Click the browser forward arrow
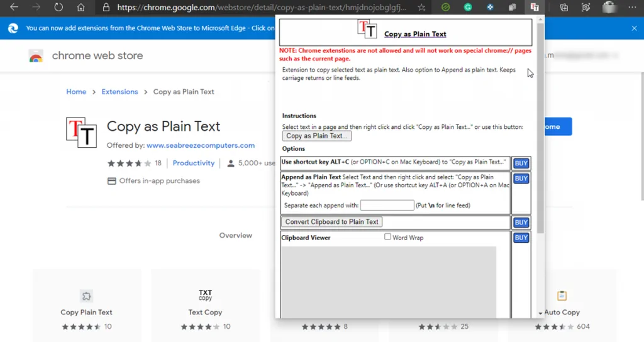 click(36, 7)
